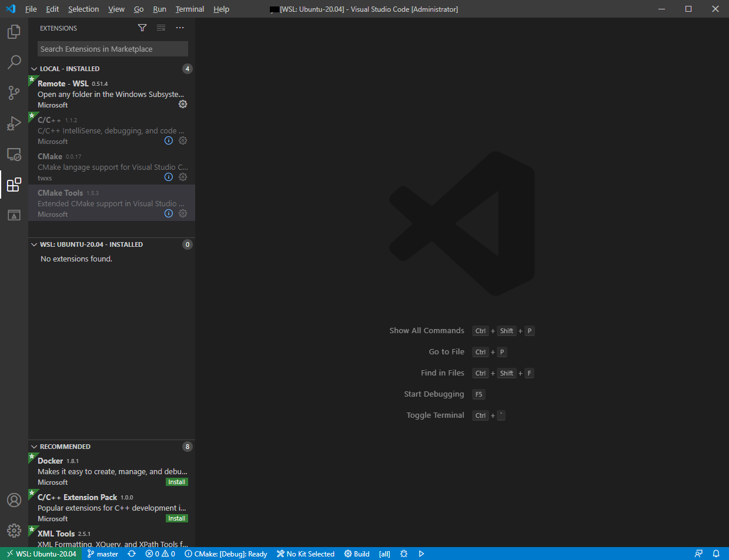Click the notifications bell in status bar

pos(716,554)
